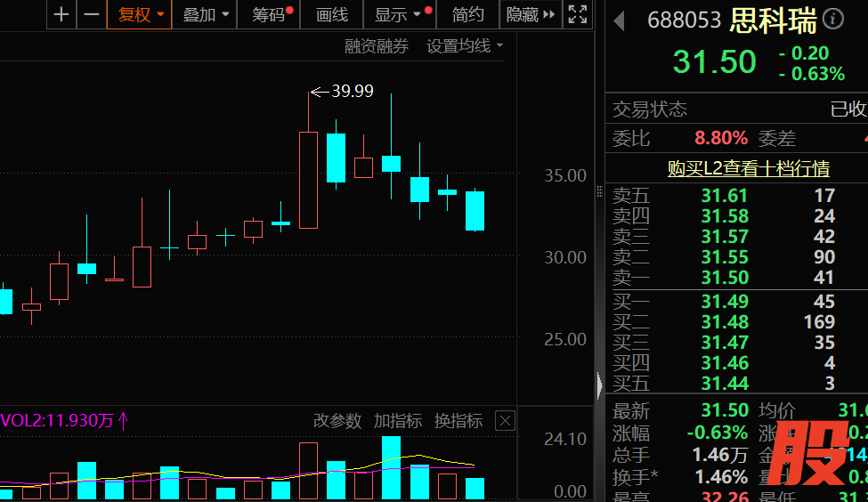Open stock info icon next to 思科瑞
This screenshot has height=502, width=868.
[833, 19]
